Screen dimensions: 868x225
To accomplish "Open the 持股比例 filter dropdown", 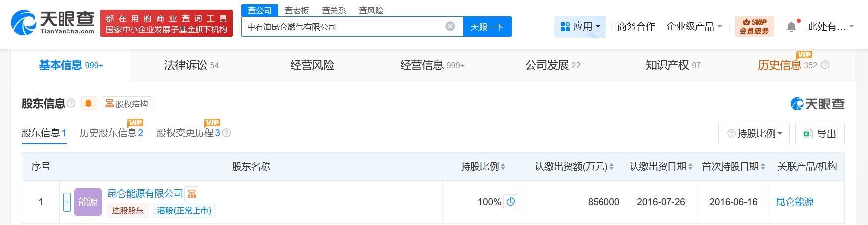I will click(x=753, y=133).
